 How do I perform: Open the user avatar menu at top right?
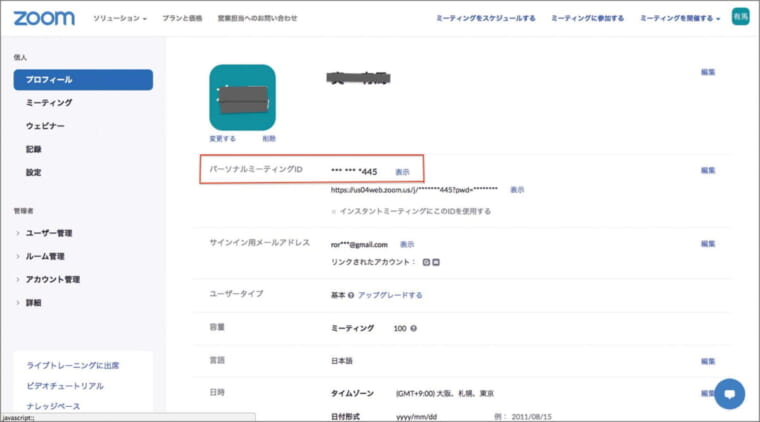coord(740,17)
